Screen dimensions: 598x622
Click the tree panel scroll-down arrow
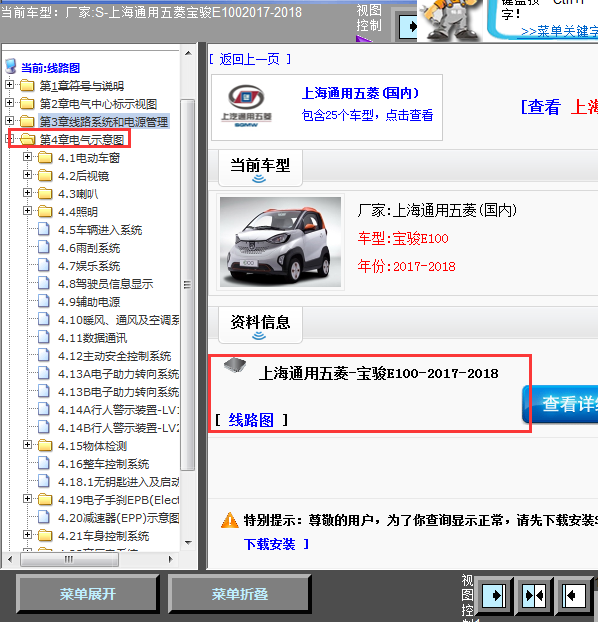coord(188,542)
